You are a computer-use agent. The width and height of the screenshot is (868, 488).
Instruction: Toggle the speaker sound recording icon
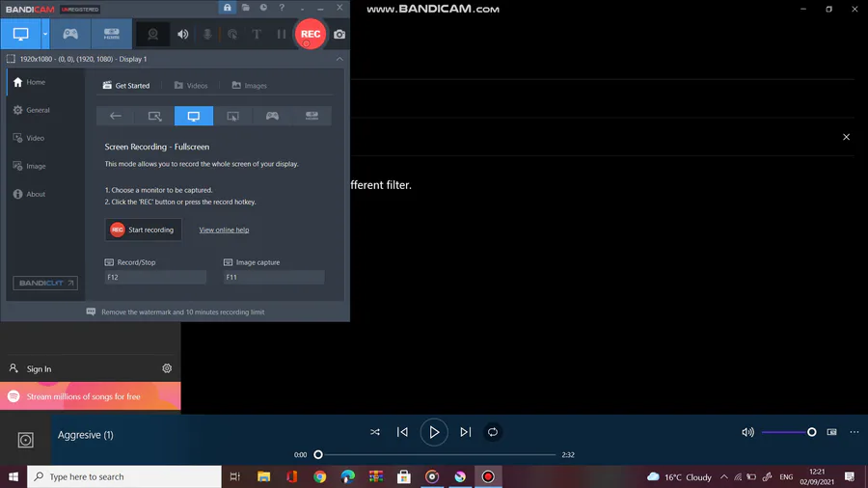pyautogui.click(x=182, y=34)
